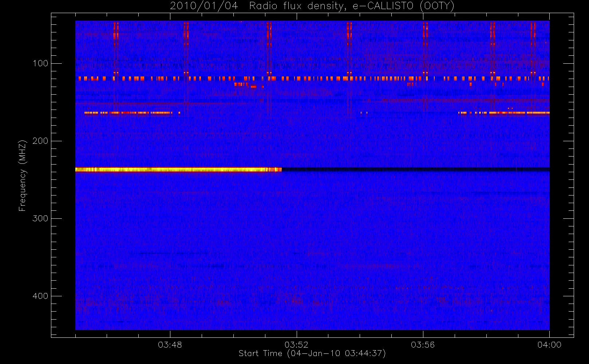Click the "Frequency (MHZ)" axis label

(23, 175)
